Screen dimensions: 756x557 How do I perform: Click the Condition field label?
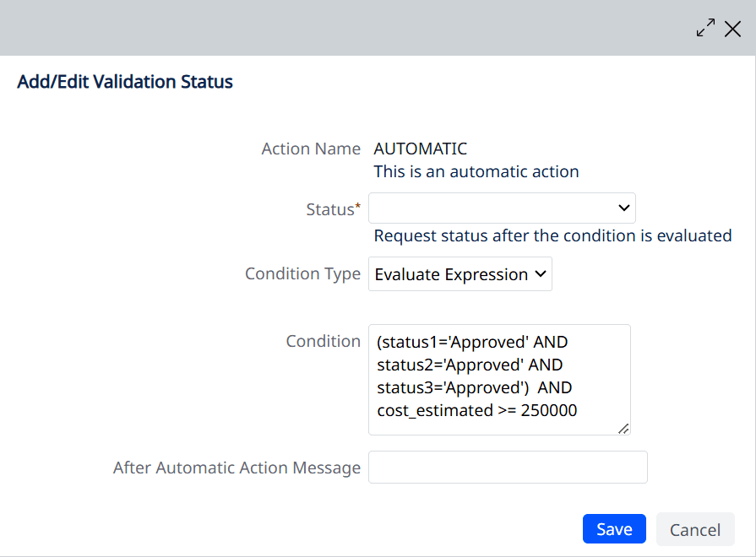(323, 341)
